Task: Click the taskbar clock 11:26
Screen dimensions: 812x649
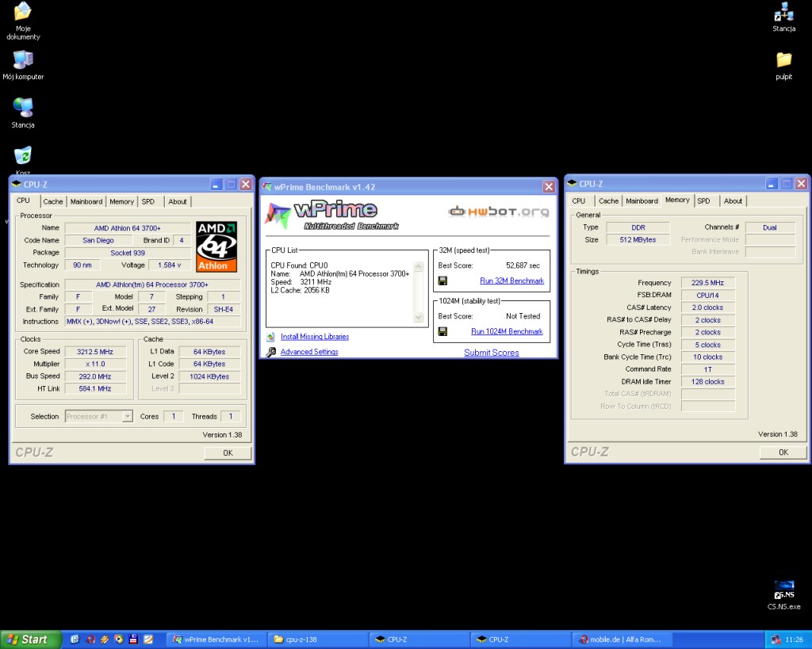Action: [794, 639]
